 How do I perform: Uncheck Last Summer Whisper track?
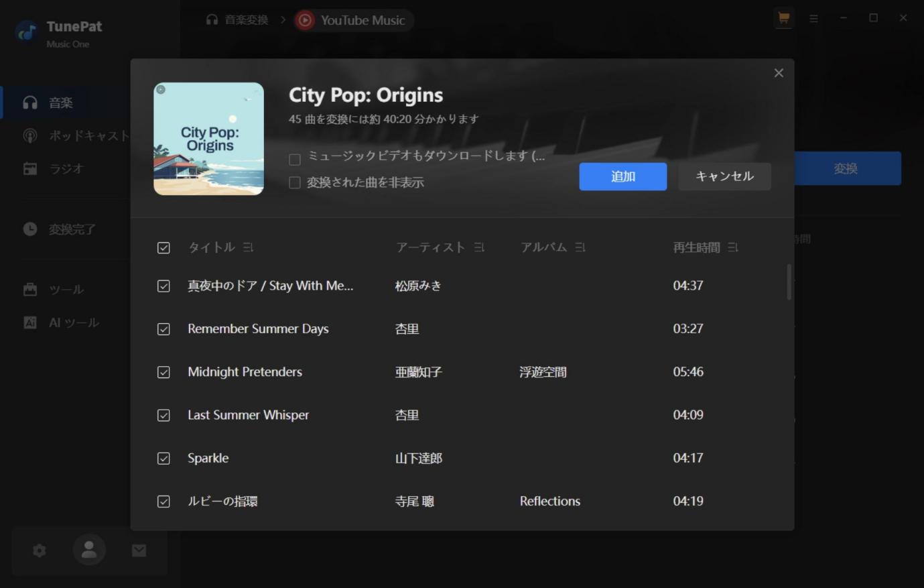point(163,415)
